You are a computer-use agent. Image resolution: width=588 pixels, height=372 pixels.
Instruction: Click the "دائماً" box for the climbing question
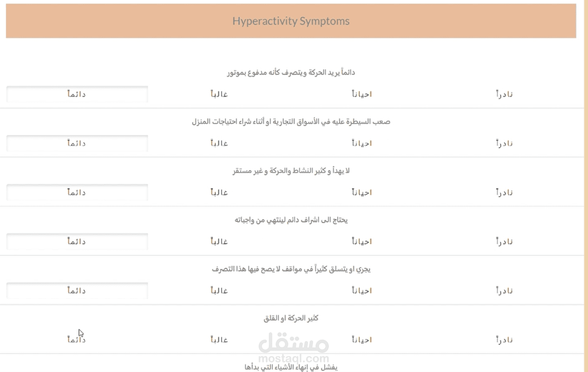77,290
